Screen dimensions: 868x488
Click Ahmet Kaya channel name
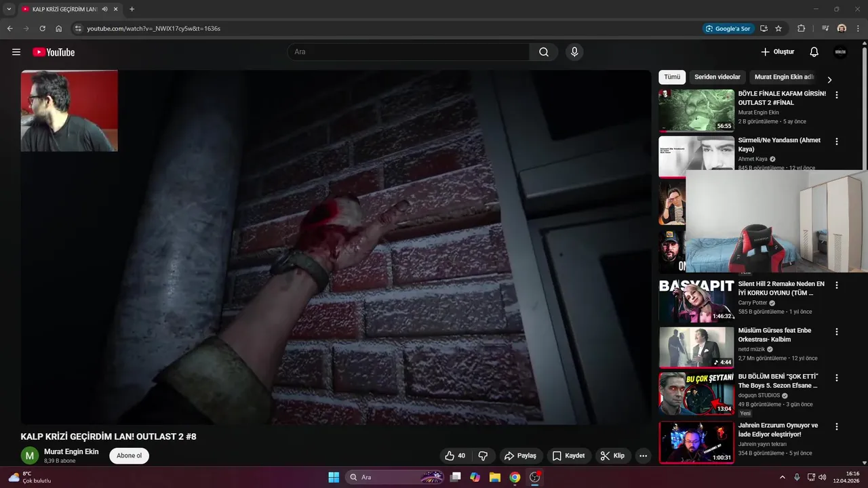753,159
